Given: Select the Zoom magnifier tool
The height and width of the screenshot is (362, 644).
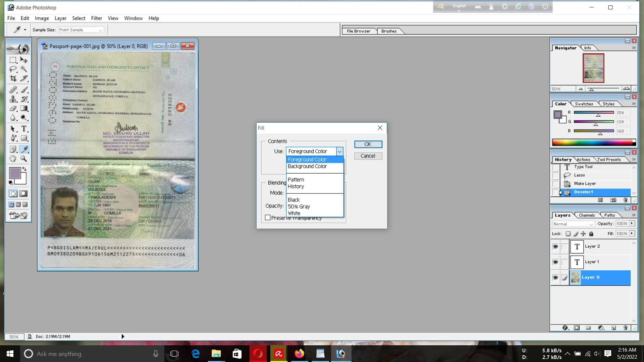Looking at the screenshot, I should pyautogui.click(x=24, y=159).
